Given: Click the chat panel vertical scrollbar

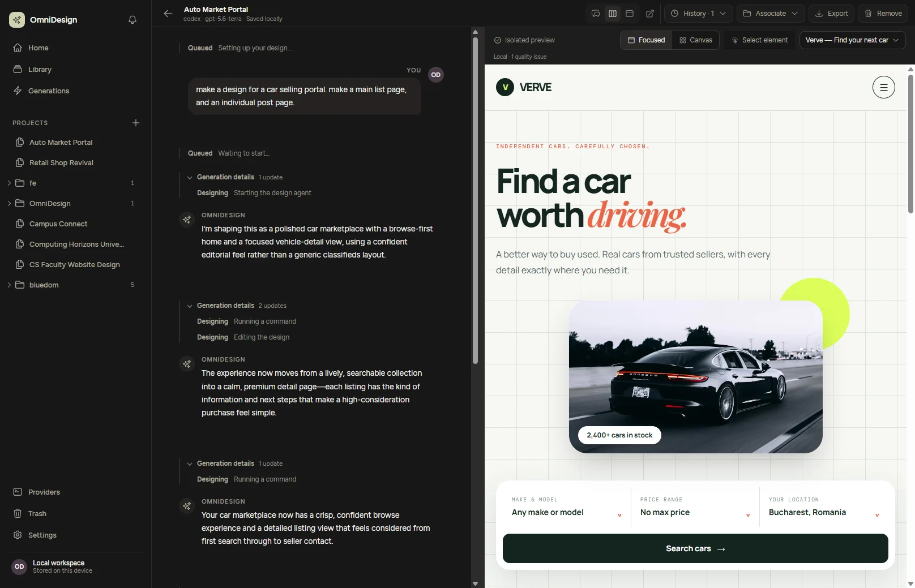Looking at the screenshot, I should (x=475, y=201).
